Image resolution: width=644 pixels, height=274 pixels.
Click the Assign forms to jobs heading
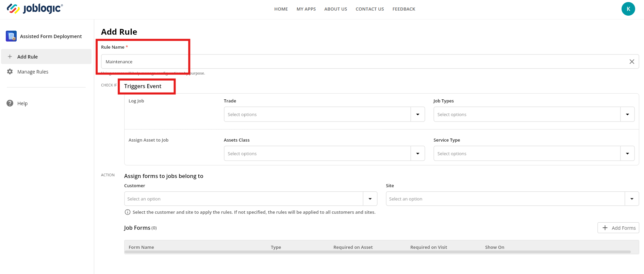[x=164, y=176]
